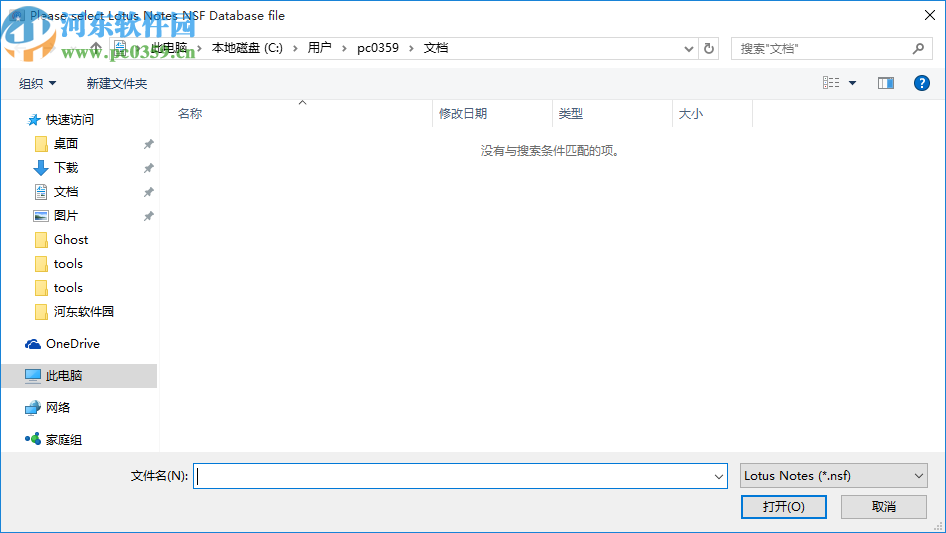Click pin icon next to 下载
This screenshot has height=533, width=946.
(148, 168)
